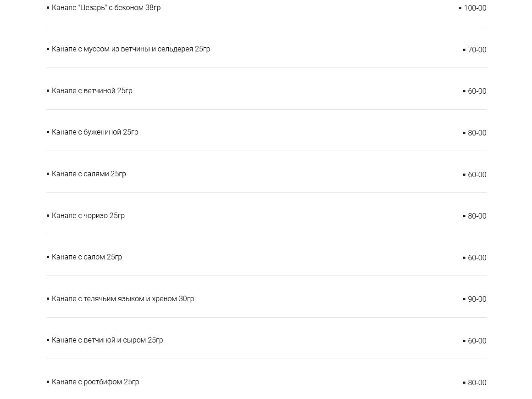Click the 70-00 price for мусс из ветчины
The height and width of the screenshot is (399, 532).
pos(477,50)
